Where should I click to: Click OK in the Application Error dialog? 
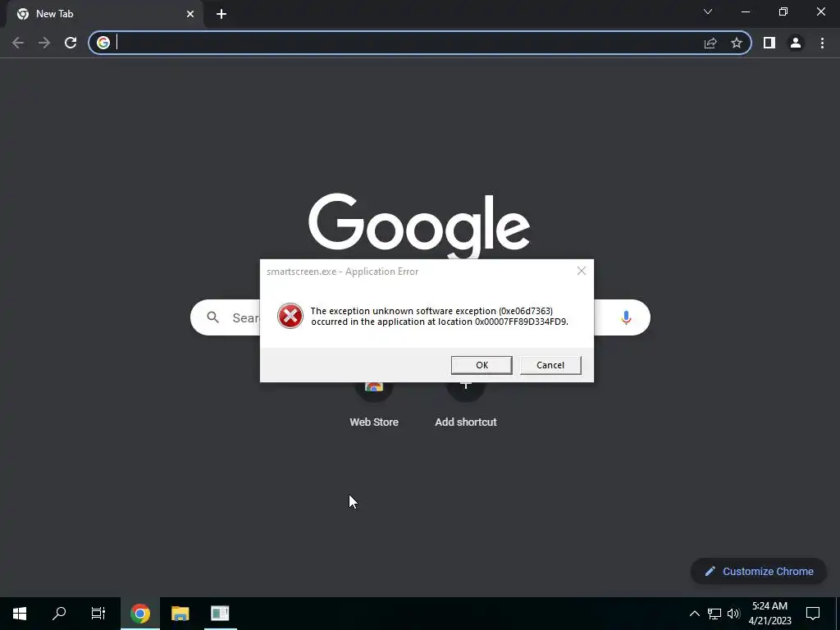pyautogui.click(x=482, y=365)
